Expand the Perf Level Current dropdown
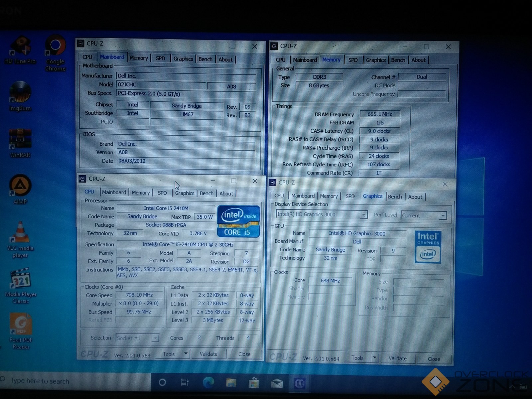Viewport: 532px width, 399px height. (x=443, y=216)
